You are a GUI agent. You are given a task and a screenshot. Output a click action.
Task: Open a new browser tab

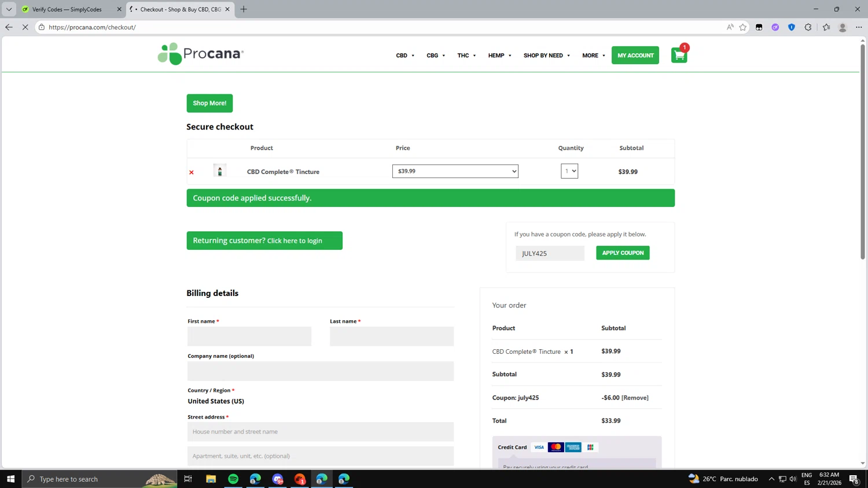click(244, 9)
